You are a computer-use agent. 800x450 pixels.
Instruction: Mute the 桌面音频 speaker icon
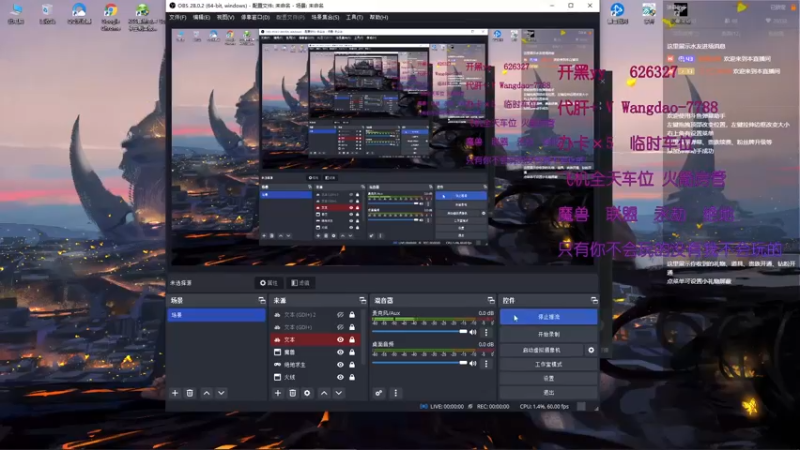(473, 363)
